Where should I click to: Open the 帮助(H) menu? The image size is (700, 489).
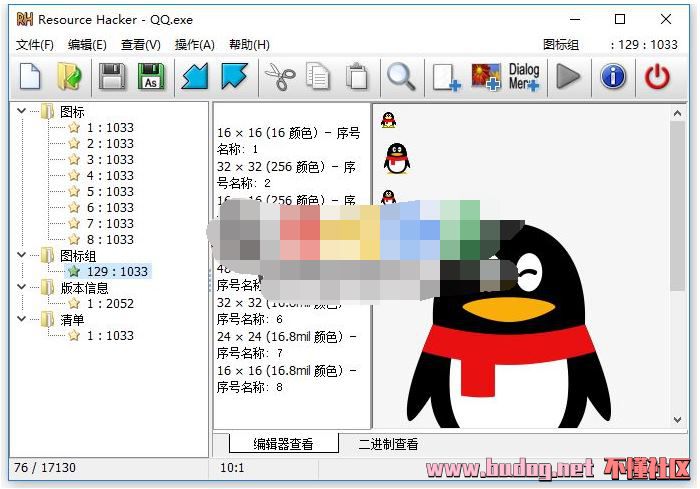pyautogui.click(x=249, y=45)
